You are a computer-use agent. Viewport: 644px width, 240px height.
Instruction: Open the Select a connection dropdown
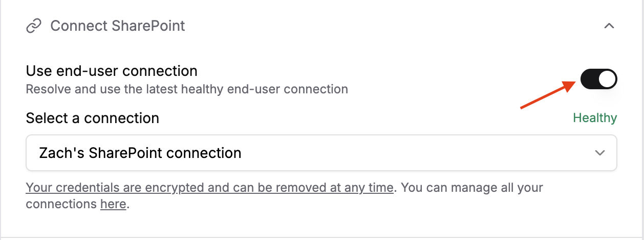point(321,153)
